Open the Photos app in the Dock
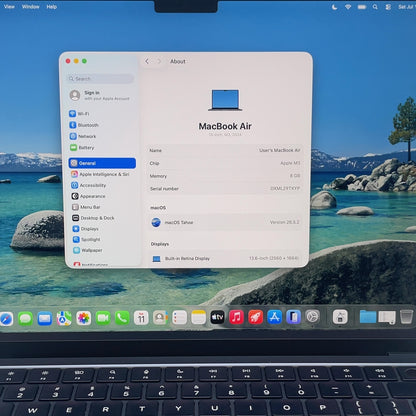 click(x=83, y=318)
